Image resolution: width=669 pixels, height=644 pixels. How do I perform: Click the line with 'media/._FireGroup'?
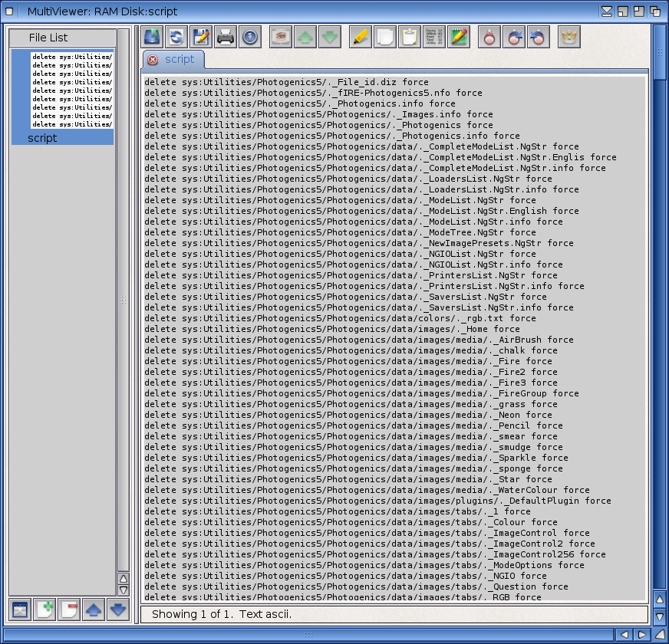361,393
